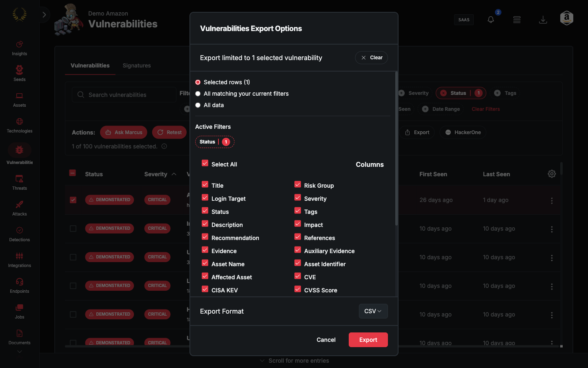
Task: Open Insights in the sidebar
Action: (x=19, y=48)
